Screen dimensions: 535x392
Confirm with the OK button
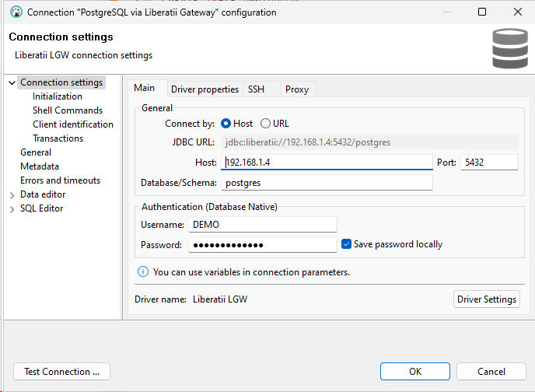(415, 372)
